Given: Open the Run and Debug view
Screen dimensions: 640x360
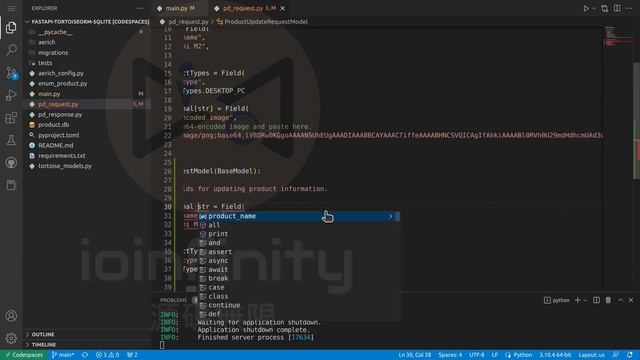Looking at the screenshot, I should pyautogui.click(x=11, y=95).
